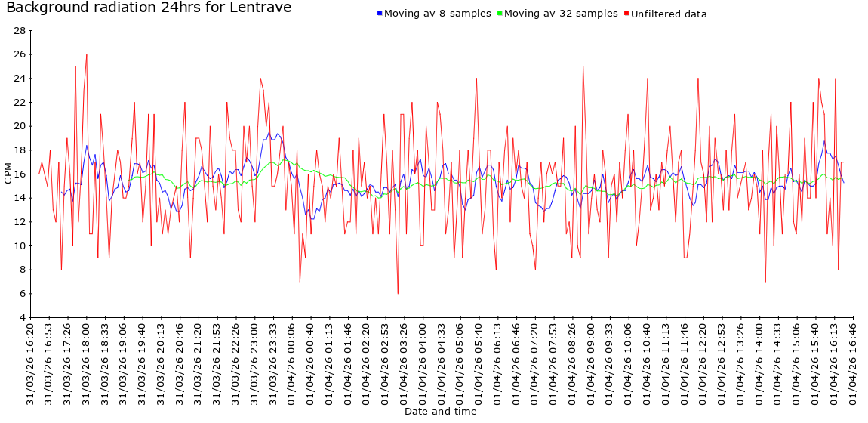Select the 31/03/26 16:20 x-axis tick label
Viewport: 868px width, 423px height.
pos(31,363)
